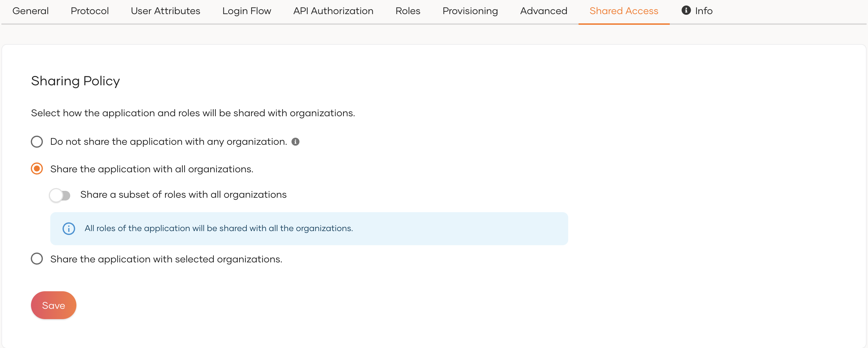Switch to the General tab

coord(30,11)
